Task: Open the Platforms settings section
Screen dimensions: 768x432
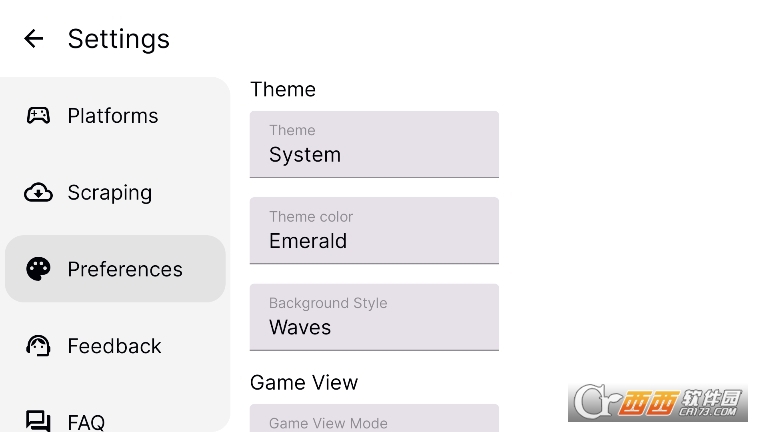Action: (115, 116)
